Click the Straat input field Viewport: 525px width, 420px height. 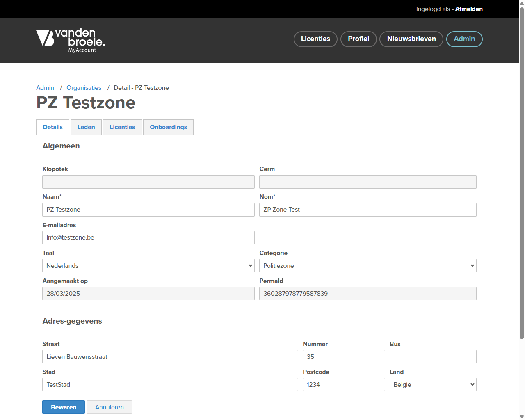coord(170,356)
